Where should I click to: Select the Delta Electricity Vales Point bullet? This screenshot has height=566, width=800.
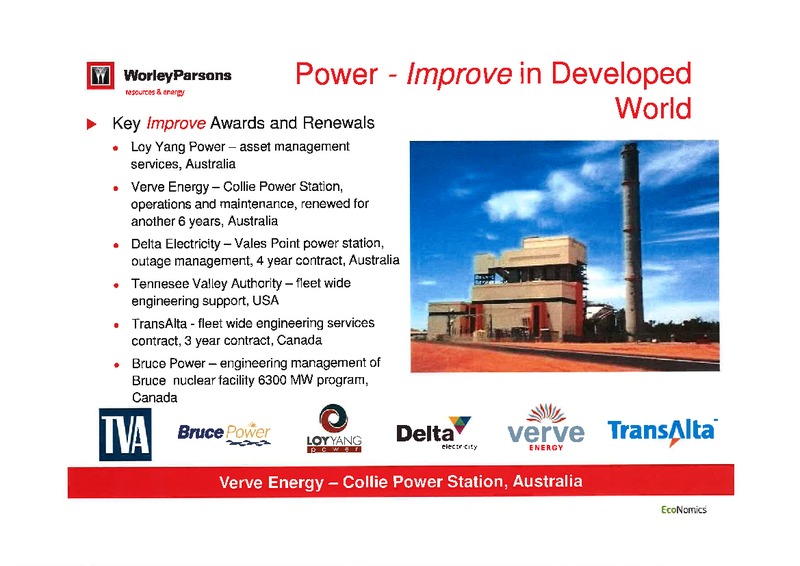[265, 252]
